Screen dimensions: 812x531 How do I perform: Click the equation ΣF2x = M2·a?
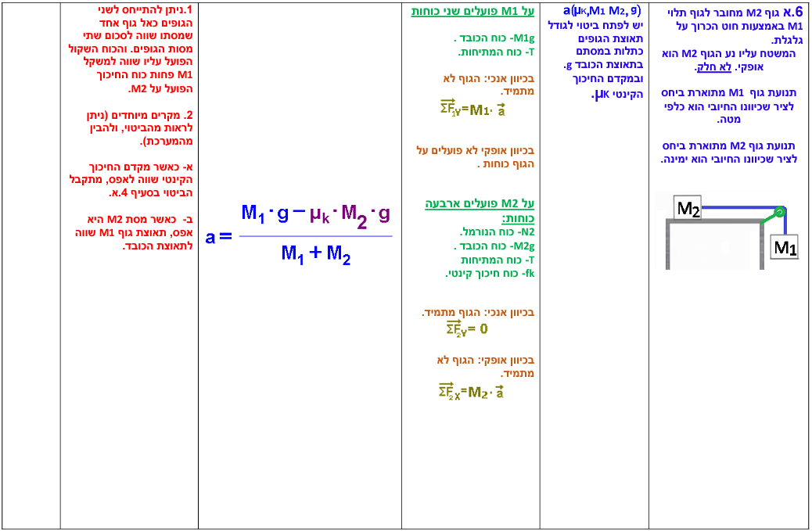coord(472,392)
